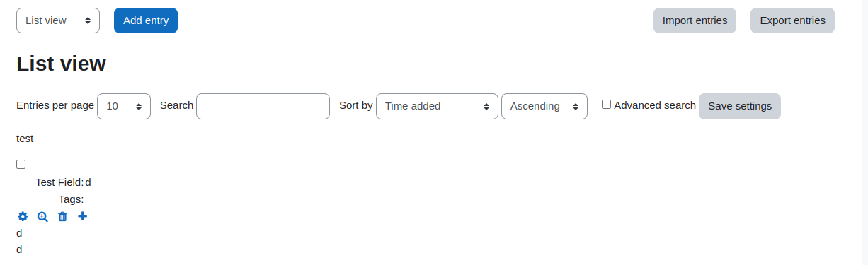
Task: Click the Export entries button
Action: click(x=792, y=20)
